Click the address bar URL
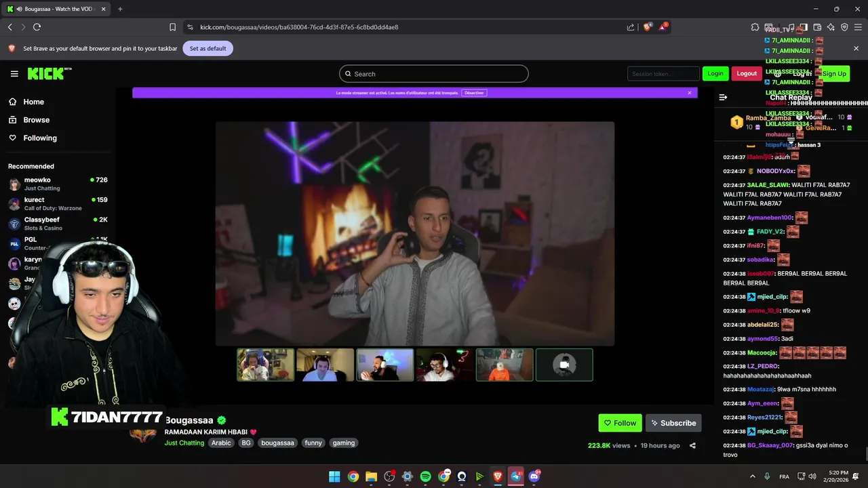Screen dimensions: 868x488 click(x=299, y=27)
